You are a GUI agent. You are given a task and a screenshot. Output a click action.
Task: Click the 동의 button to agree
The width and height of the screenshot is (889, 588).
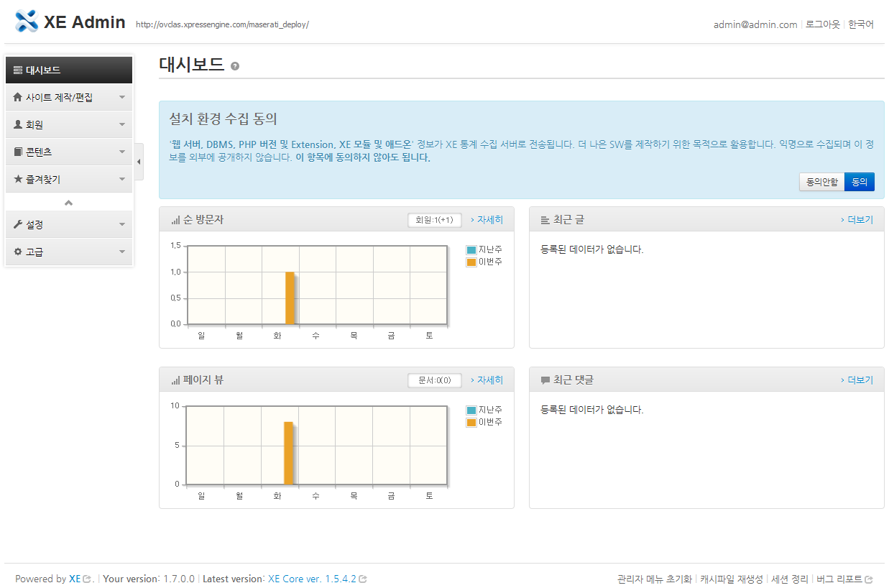point(860,181)
